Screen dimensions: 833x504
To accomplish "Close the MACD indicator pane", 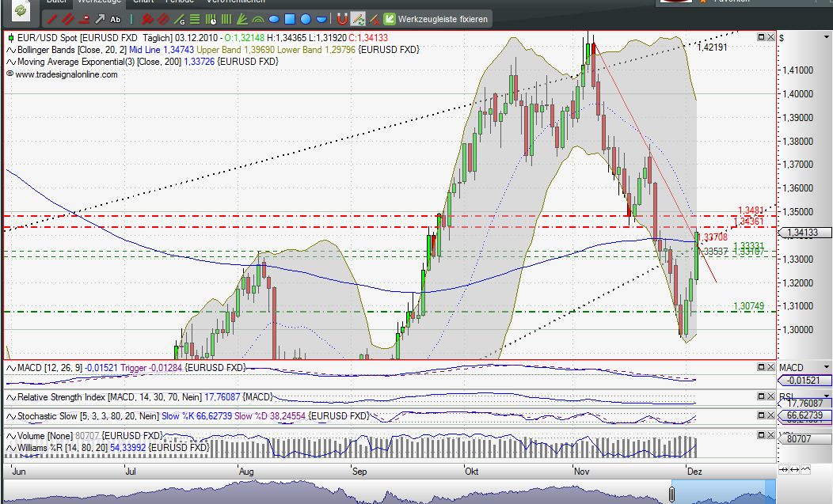I will [770, 367].
